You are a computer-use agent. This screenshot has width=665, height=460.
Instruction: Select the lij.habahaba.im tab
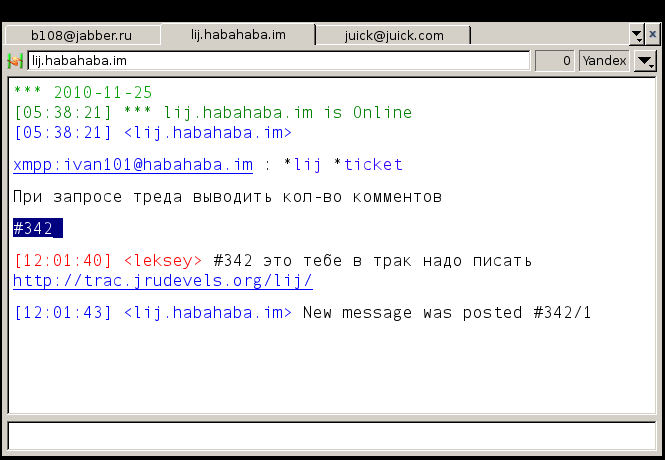(x=238, y=34)
